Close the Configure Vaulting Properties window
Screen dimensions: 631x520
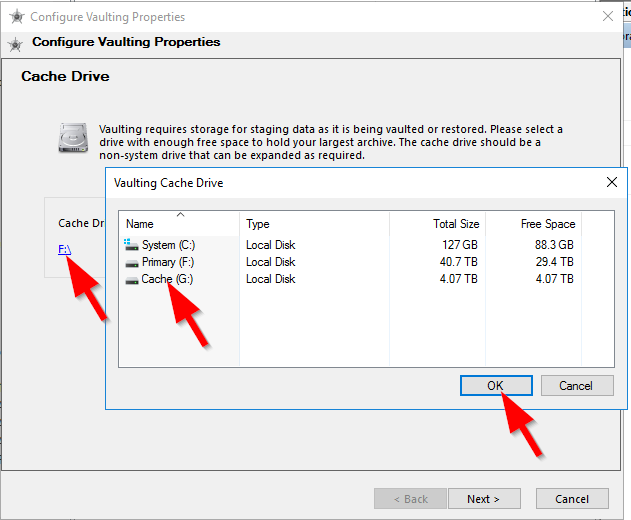pyautogui.click(x=608, y=16)
